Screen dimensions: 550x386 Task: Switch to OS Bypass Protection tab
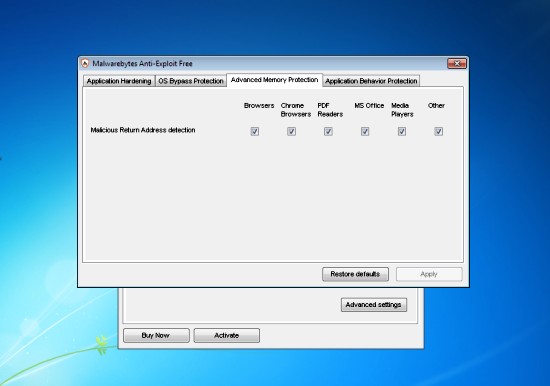(190, 81)
